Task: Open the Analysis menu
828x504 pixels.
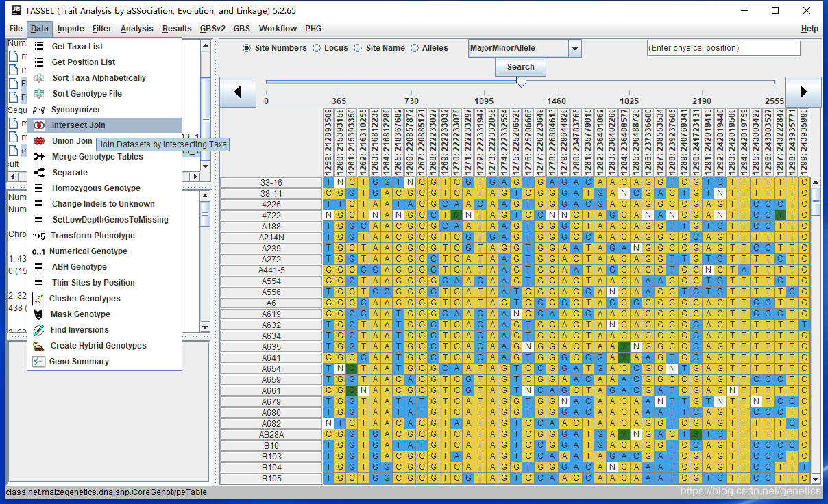Action: [x=137, y=29]
